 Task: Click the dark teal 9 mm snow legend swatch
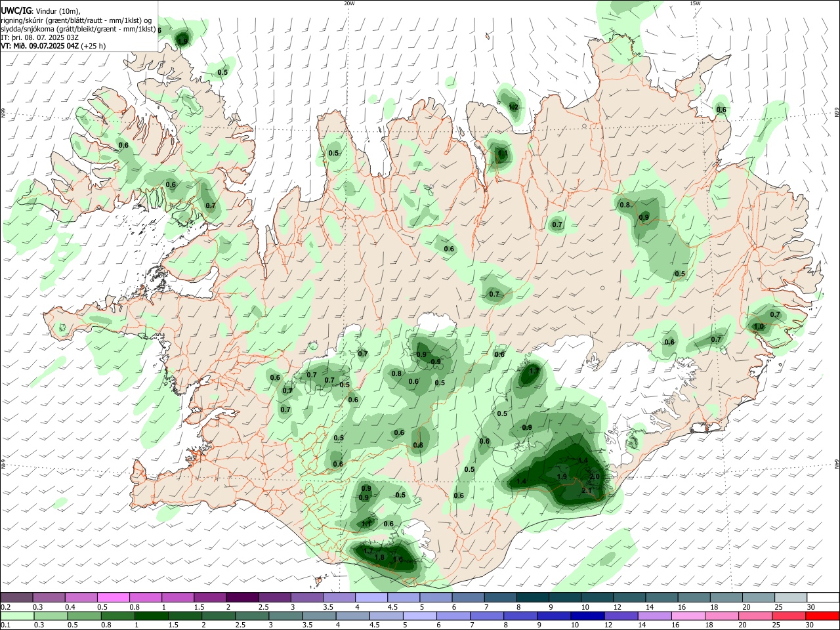[564, 597]
